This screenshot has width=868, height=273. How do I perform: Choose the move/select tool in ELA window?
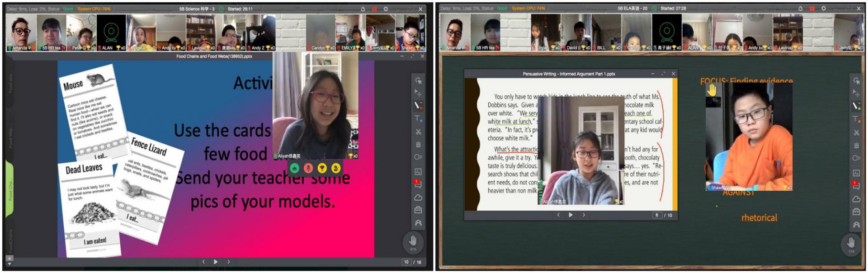856,93
